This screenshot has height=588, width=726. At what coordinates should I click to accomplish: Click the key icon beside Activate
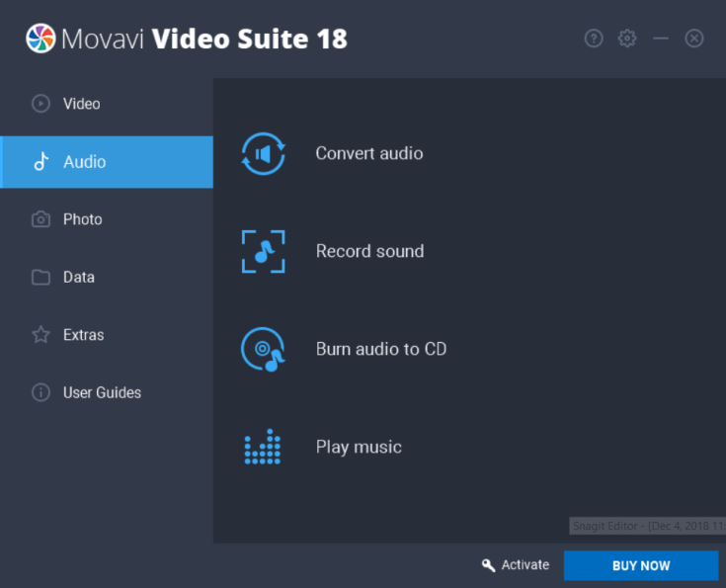coord(488,565)
